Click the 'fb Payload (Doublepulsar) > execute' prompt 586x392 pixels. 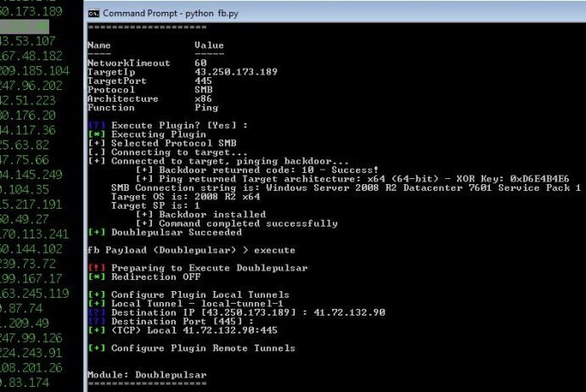pyautogui.click(x=191, y=250)
